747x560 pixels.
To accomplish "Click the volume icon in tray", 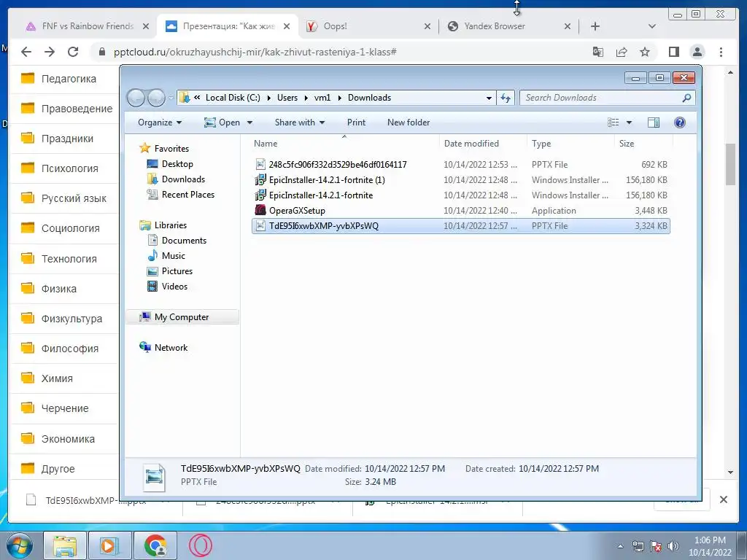I will pos(673,546).
